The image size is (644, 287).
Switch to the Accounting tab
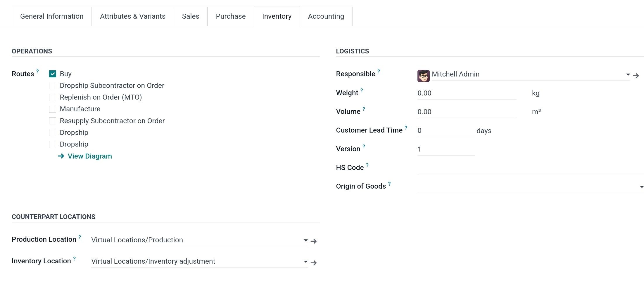(x=326, y=16)
